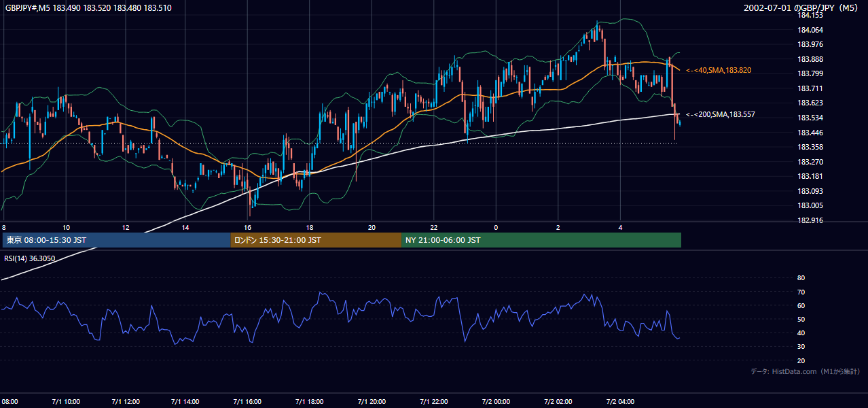Click the white 200,SMA,183.557 label

pos(721,115)
